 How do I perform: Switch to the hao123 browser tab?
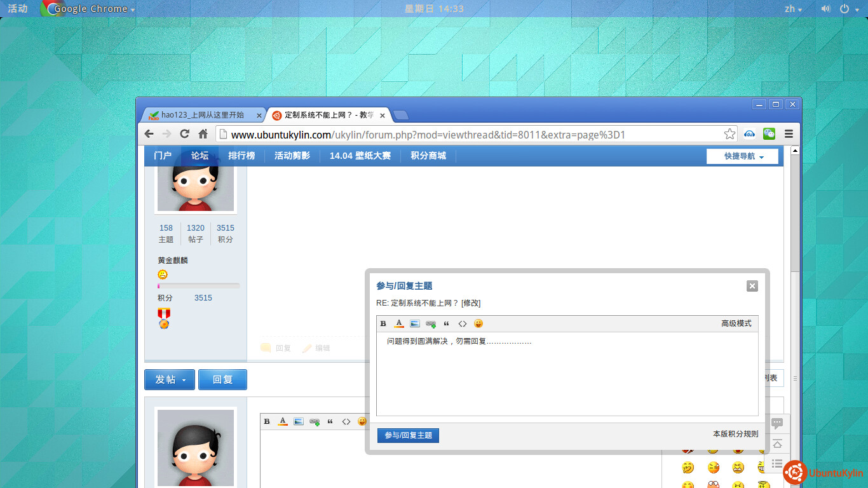(x=202, y=115)
